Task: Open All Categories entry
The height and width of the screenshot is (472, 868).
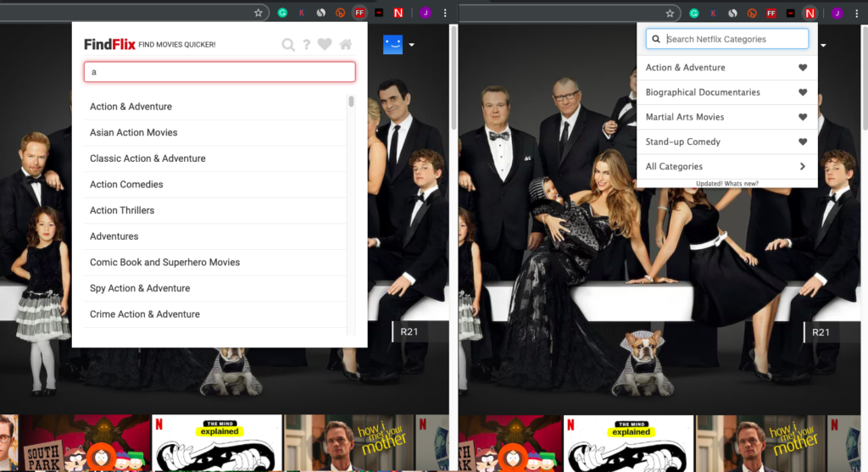Action: pyautogui.click(x=726, y=167)
